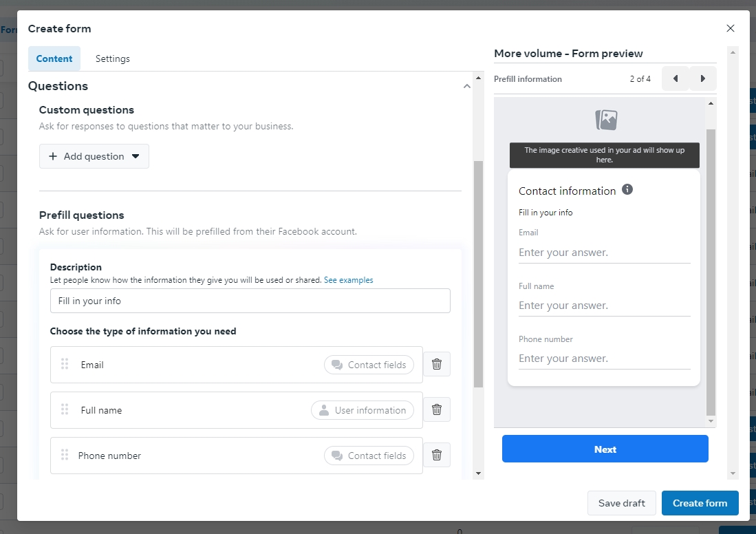Open the Add question dropdown
Viewport: 756px width, 534px height.
(x=94, y=156)
